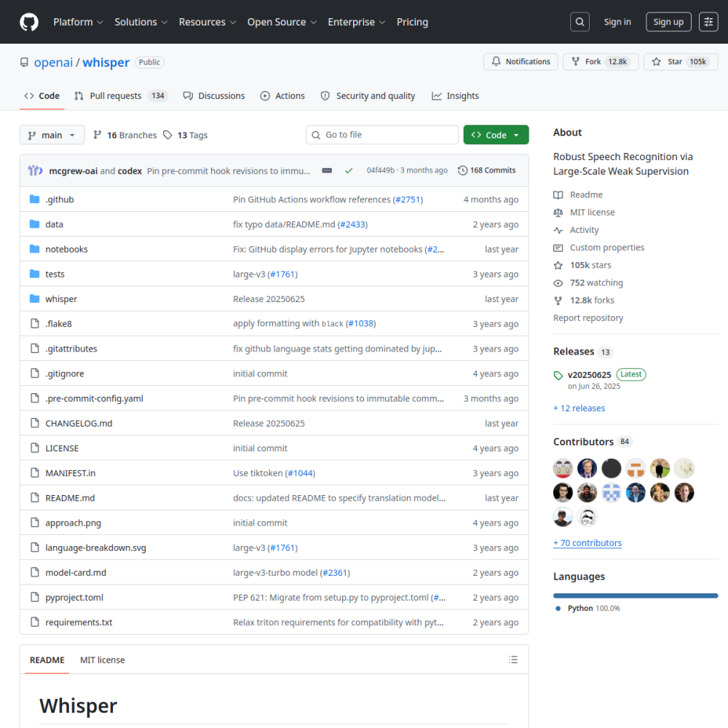Click the tag icon beside v20250625

click(558, 375)
